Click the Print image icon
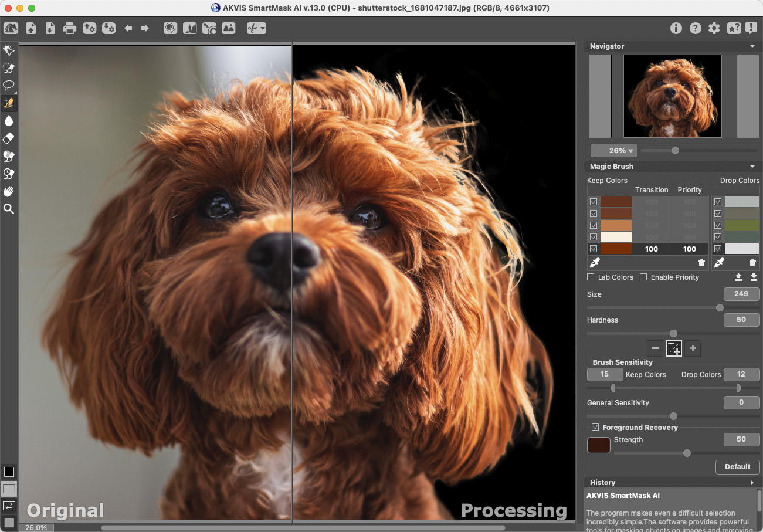This screenshot has height=532, width=763. (x=70, y=28)
